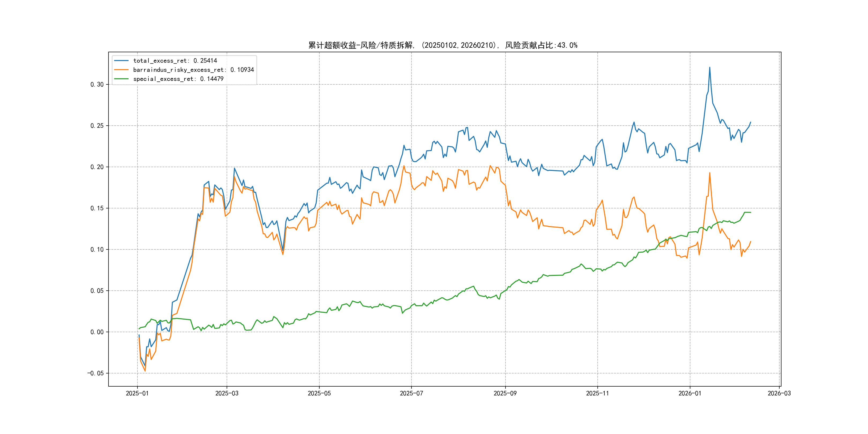
Task: Select the total_excess_ret: 0.25414 legend label
Action: [175, 61]
